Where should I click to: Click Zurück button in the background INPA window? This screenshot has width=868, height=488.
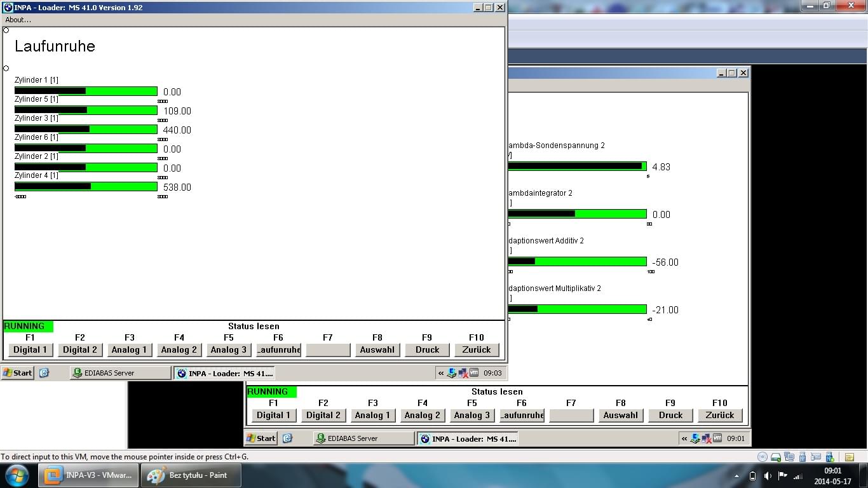(x=720, y=415)
